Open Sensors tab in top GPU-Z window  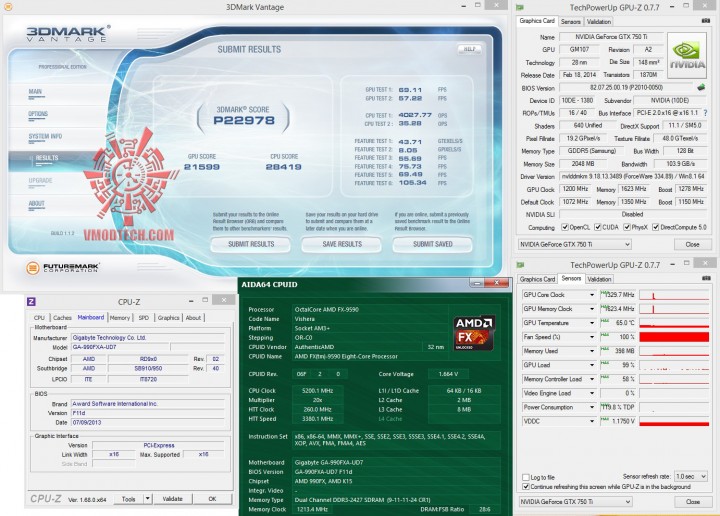(571, 22)
